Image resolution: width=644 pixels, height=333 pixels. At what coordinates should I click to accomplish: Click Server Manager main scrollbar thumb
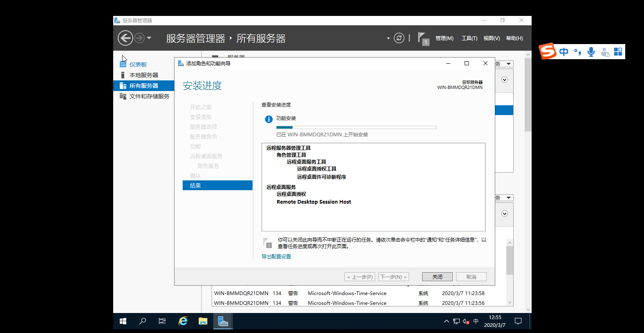pos(528,95)
